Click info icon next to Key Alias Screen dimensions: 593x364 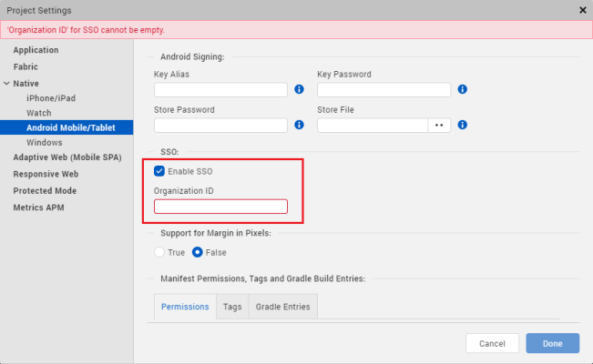[299, 89]
